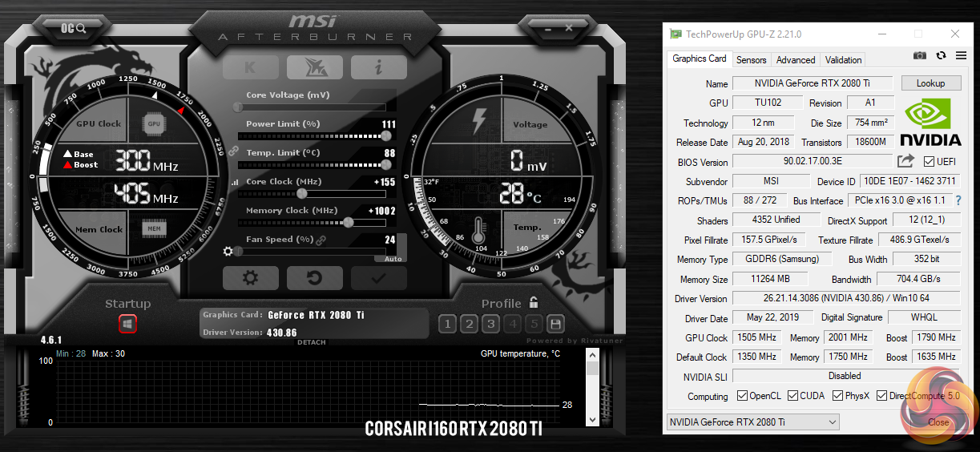Save the current profile with floppy icon
This screenshot has height=452, width=980.
(x=555, y=324)
